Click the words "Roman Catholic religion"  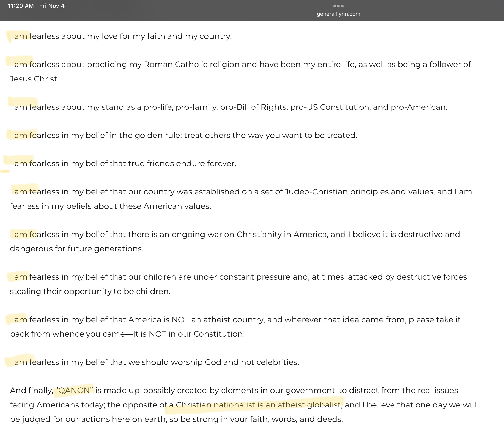[192, 64]
